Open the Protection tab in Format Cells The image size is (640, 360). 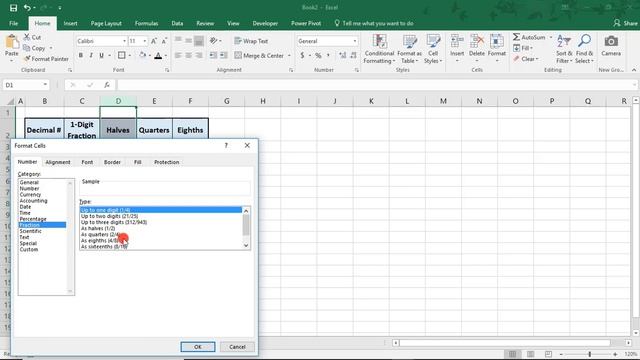(x=167, y=162)
